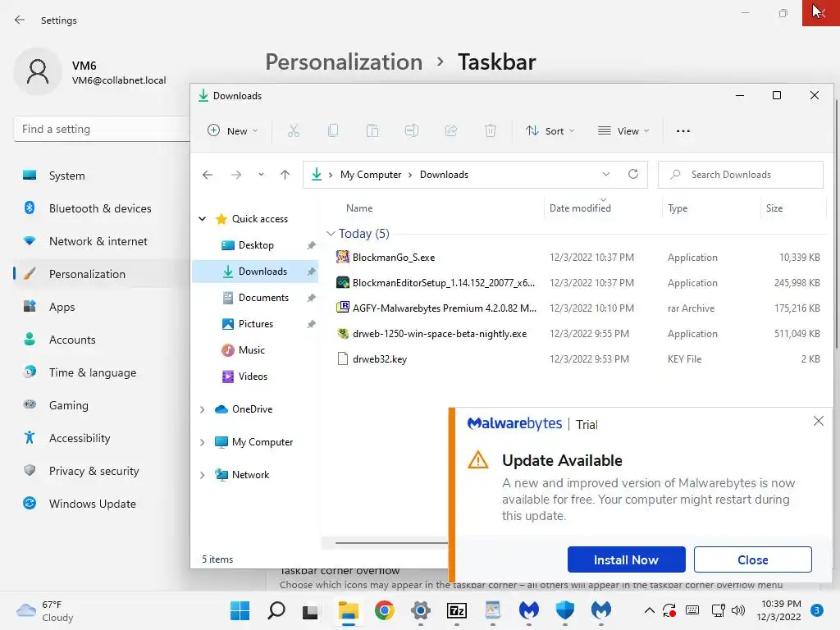Collapse the Quick access tree node

pos(203,218)
